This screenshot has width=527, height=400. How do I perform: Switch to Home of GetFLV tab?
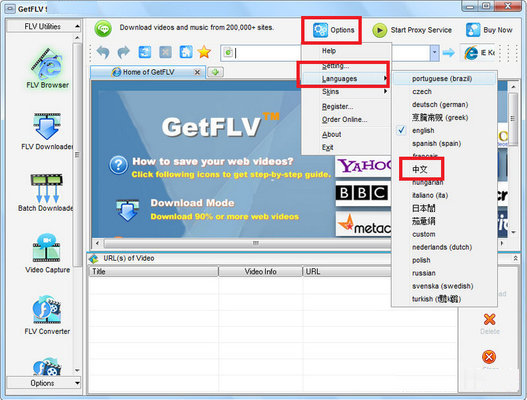148,72
